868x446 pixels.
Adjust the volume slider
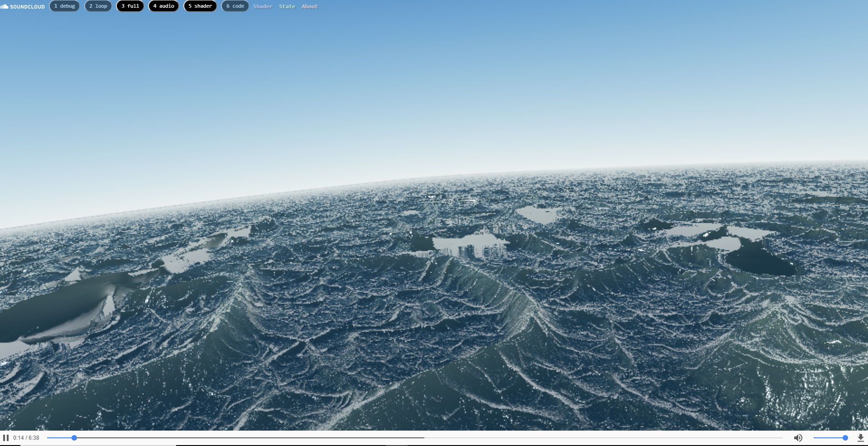coord(830,438)
